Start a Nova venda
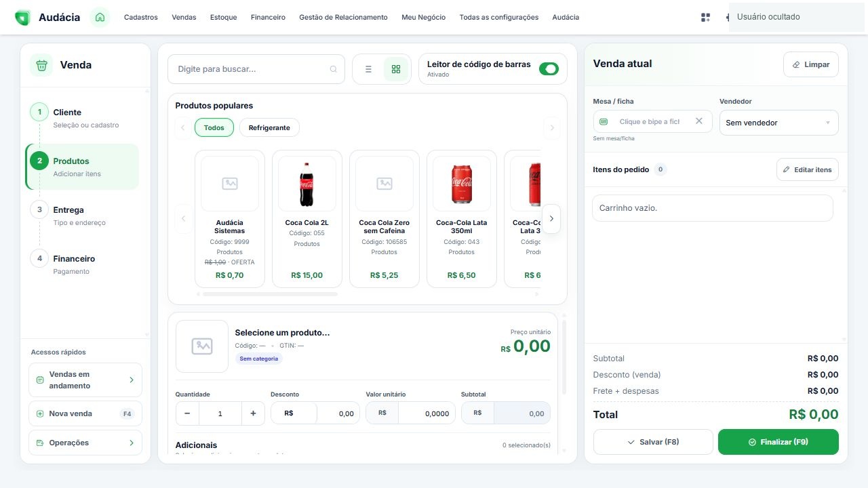 pos(85,413)
